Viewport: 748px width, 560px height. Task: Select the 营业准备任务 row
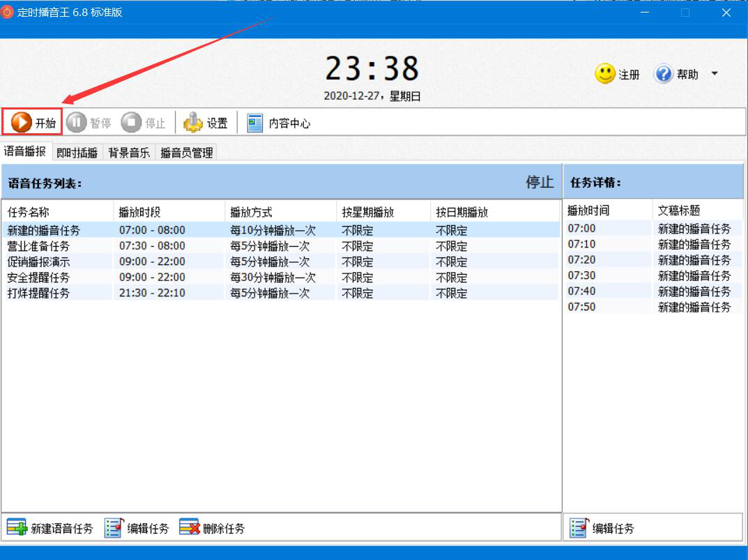pos(280,246)
